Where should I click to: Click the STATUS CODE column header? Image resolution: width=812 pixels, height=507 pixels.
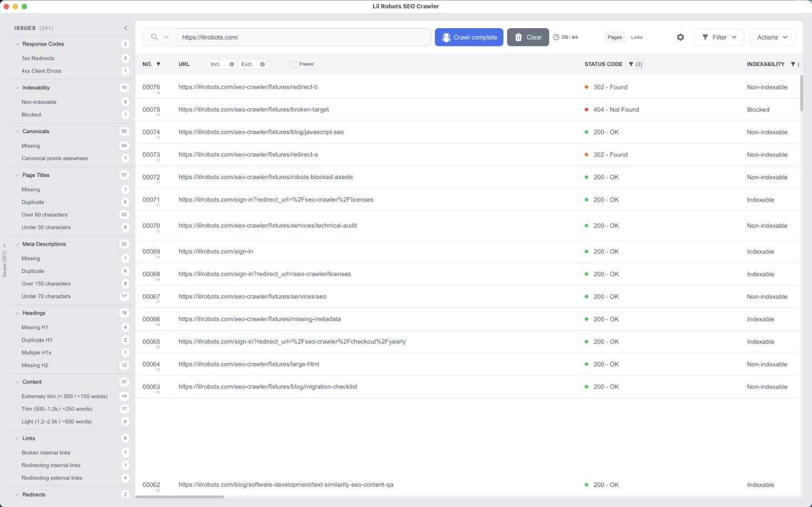[x=603, y=64]
